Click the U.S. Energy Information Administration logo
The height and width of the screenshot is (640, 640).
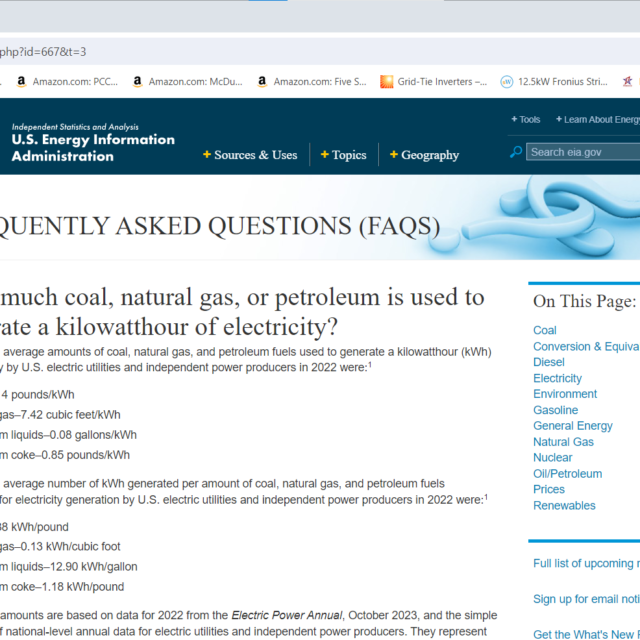93,143
